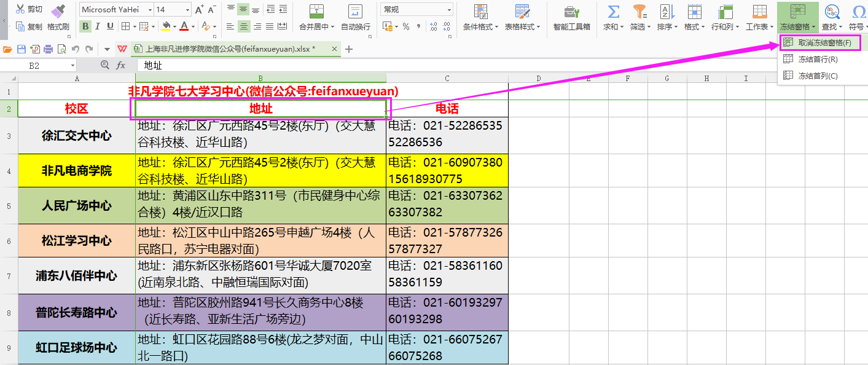This screenshot has width=868, height=365.
Task: Select cell 松江学习中心
Action: 77,241
